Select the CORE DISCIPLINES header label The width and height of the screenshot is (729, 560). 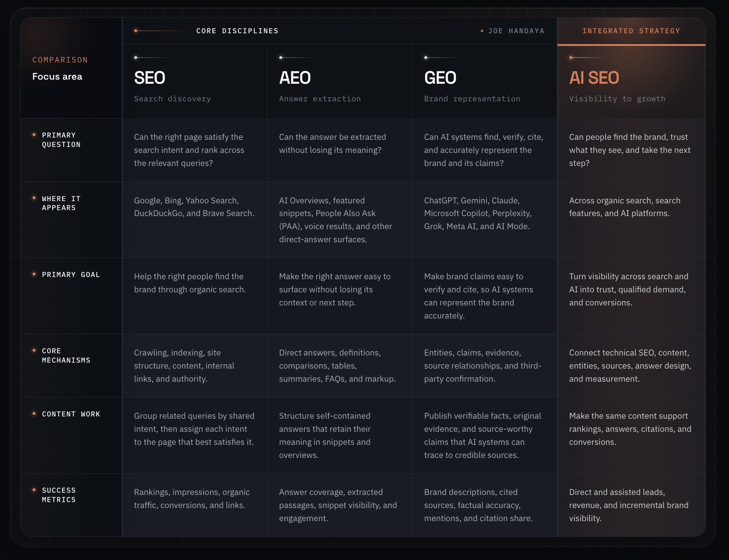pos(237,31)
